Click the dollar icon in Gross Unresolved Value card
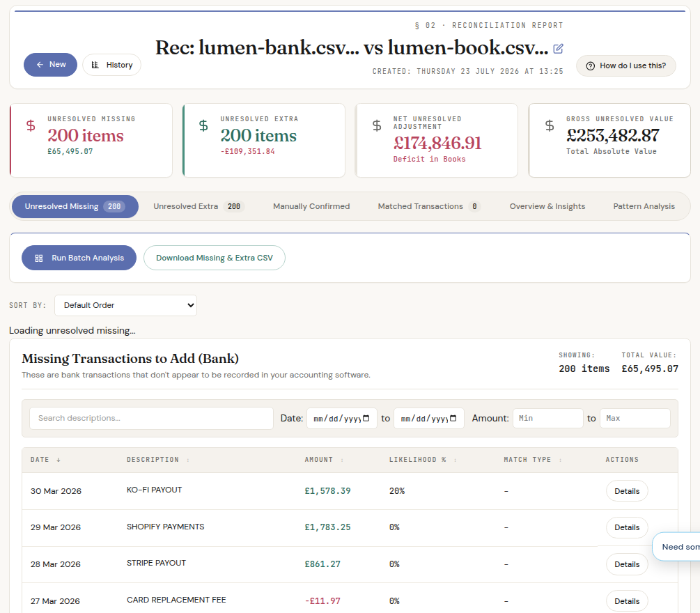This screenshot has height=613, width=700. click(x=550, y=125)
